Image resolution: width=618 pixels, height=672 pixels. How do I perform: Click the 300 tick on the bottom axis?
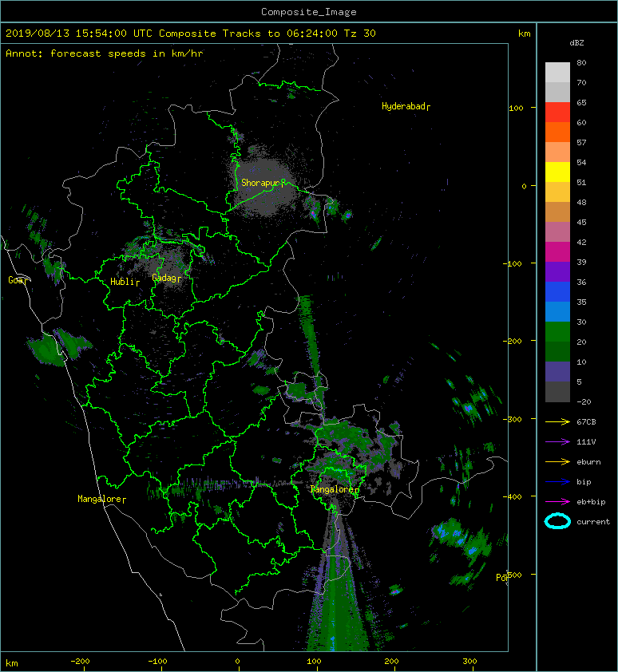coord(469,662)
